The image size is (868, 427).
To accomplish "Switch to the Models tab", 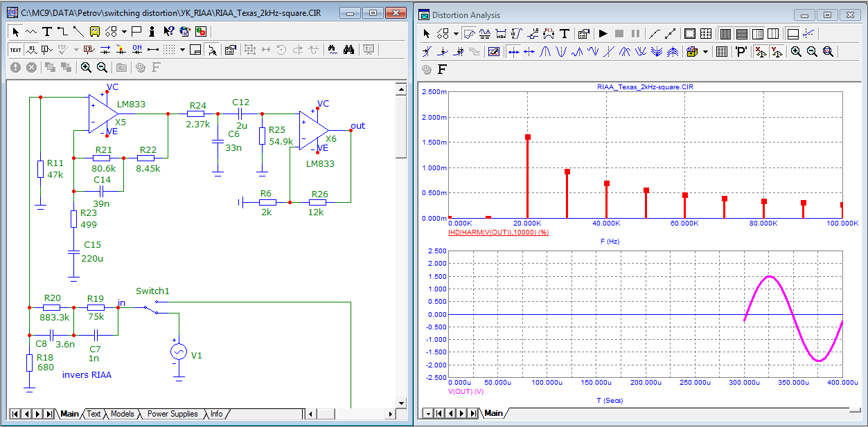I will tap(122, 414).
